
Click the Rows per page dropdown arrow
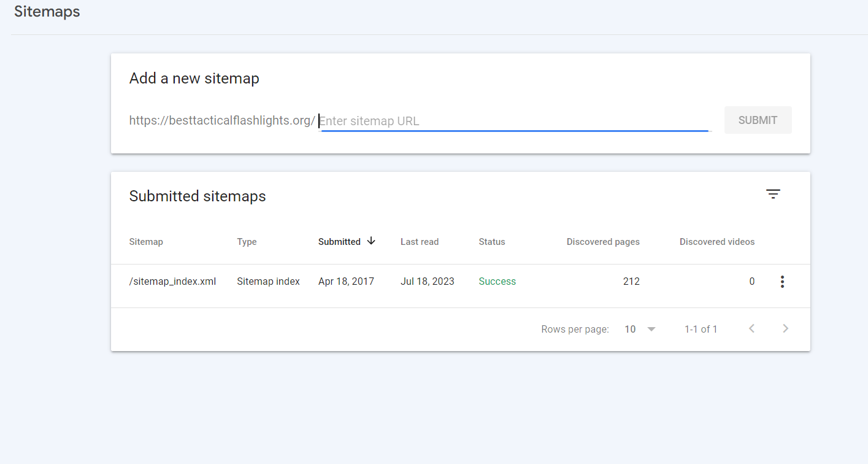(651, 328)
